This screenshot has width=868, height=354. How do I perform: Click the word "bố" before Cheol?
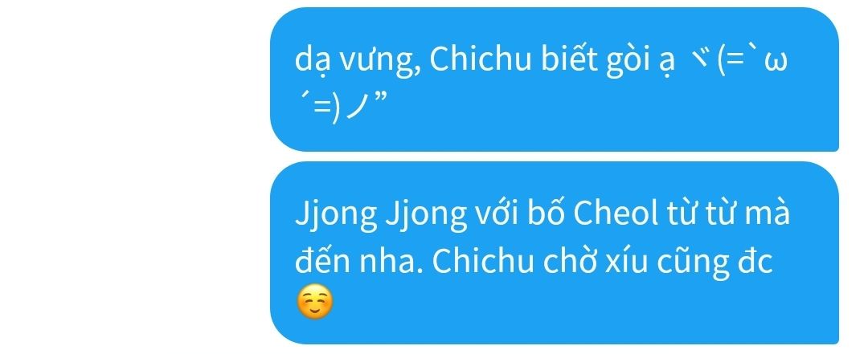click(x=546, y=214)
